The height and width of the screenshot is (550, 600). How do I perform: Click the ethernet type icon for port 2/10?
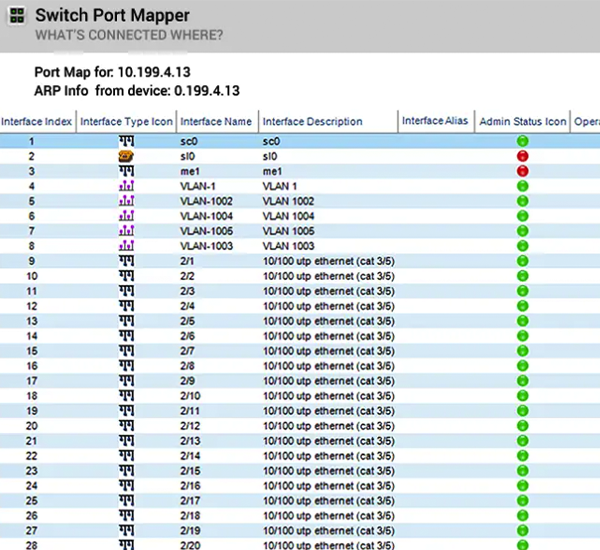tap(127, 396)
